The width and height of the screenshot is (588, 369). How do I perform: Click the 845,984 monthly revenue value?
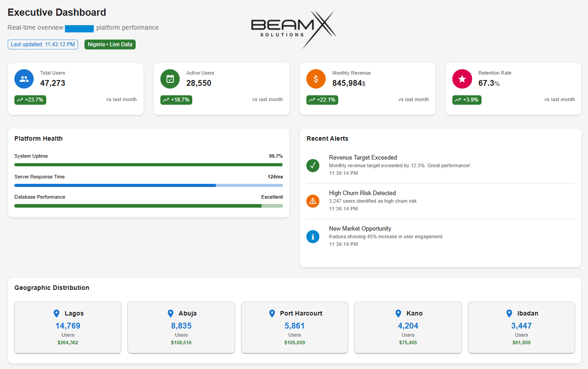click(x=347, y=83)
